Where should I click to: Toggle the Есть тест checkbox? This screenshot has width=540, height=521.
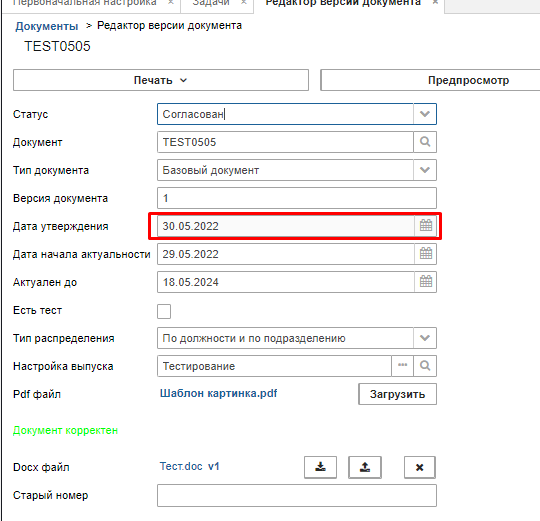point(164,311)
